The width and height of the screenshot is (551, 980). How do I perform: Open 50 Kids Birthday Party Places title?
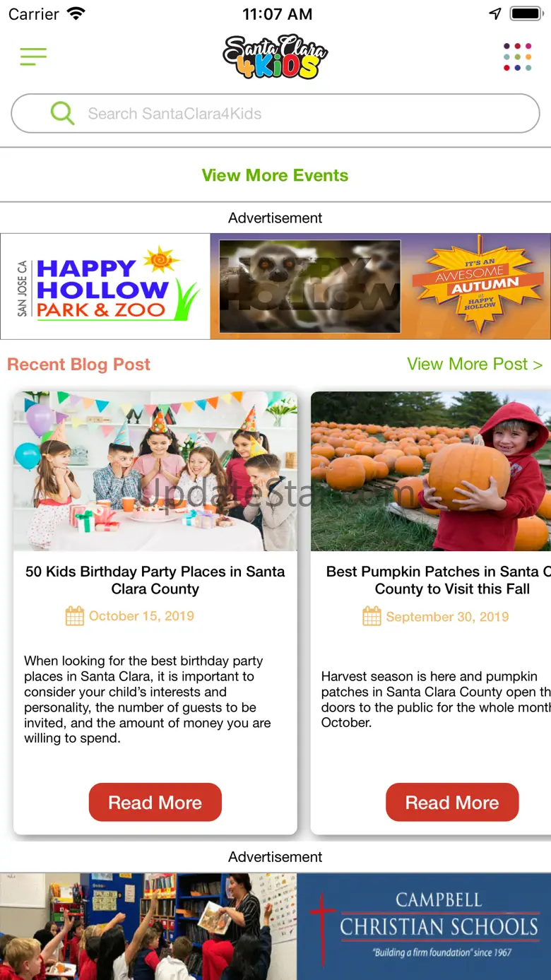(155, 580)
